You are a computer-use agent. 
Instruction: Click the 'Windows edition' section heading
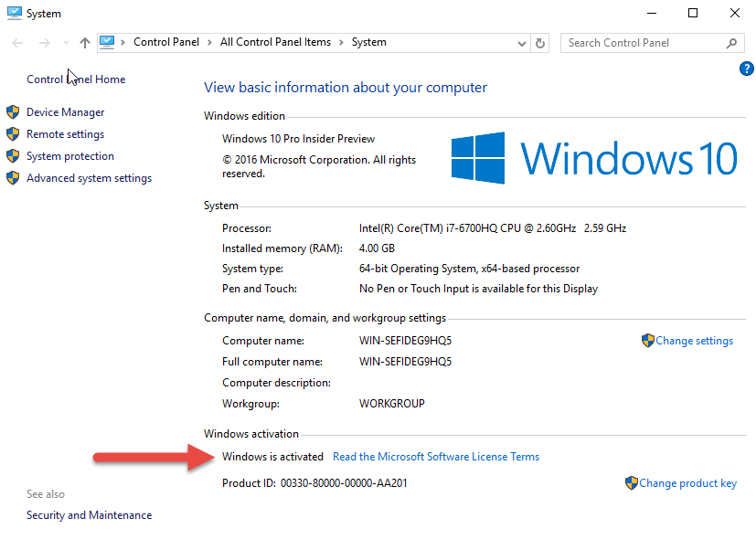point(244,116)
